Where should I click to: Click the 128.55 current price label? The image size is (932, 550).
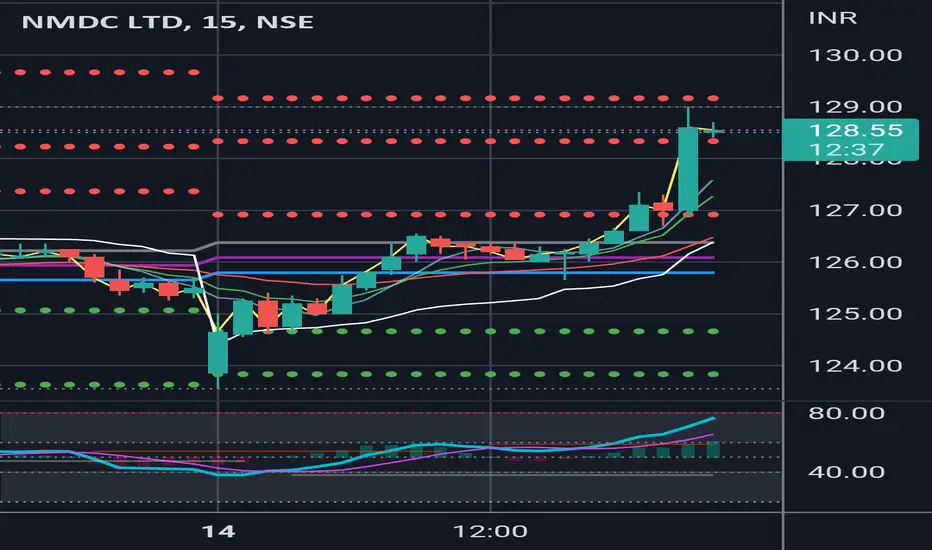(855, 130)
